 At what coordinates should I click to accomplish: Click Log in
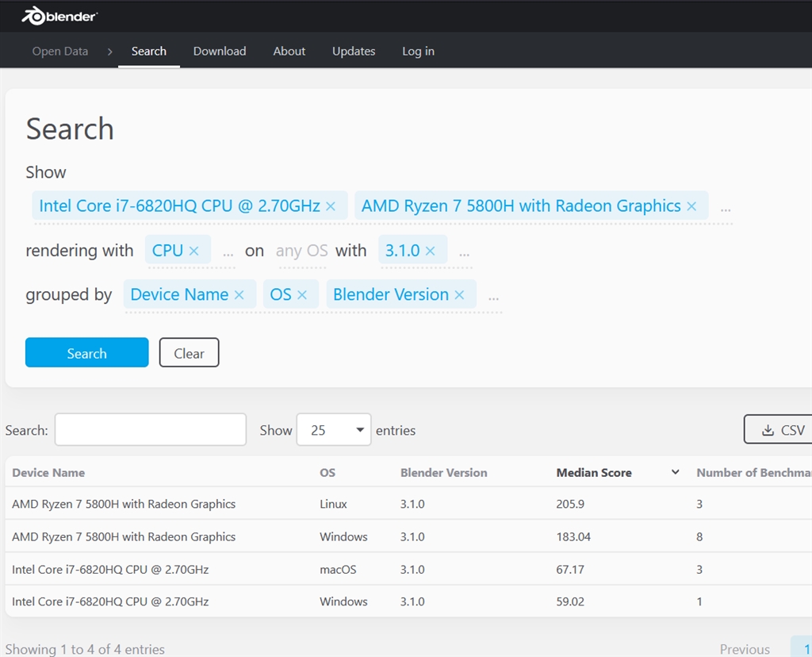pyautogui.click(x=419, y=52)
